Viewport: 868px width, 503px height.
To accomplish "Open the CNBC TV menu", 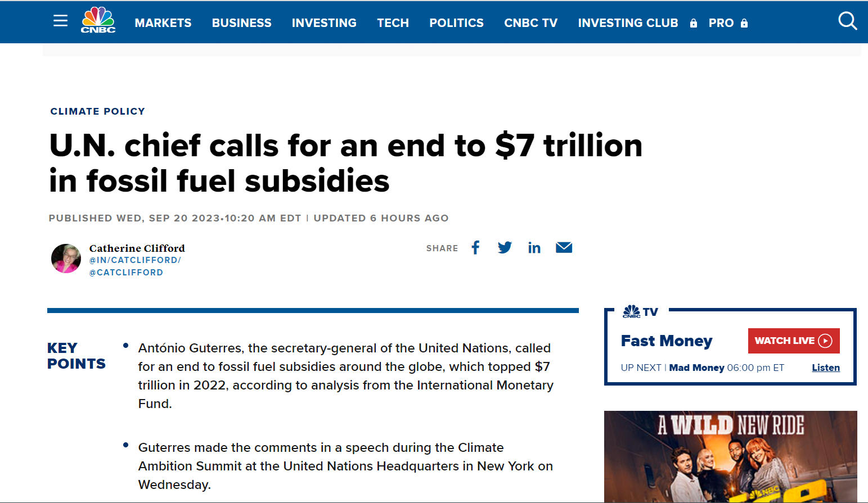I will [x=531, y=23].
